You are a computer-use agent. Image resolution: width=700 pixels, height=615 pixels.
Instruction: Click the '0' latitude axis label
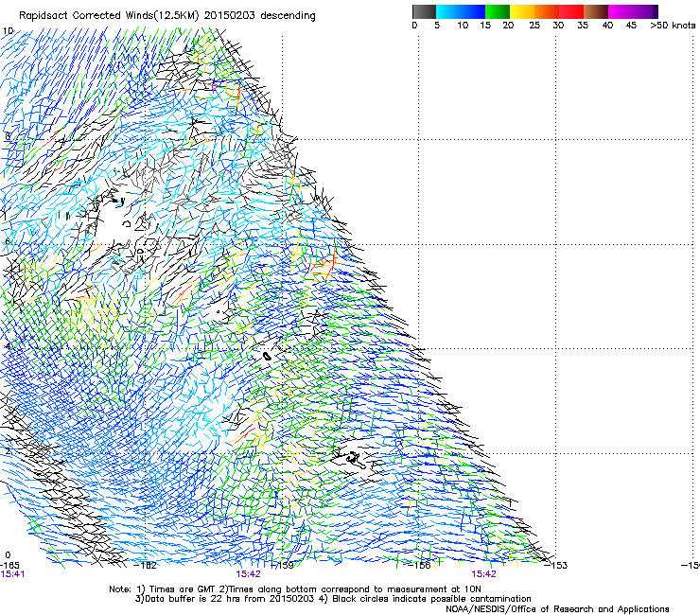point(8,555)
